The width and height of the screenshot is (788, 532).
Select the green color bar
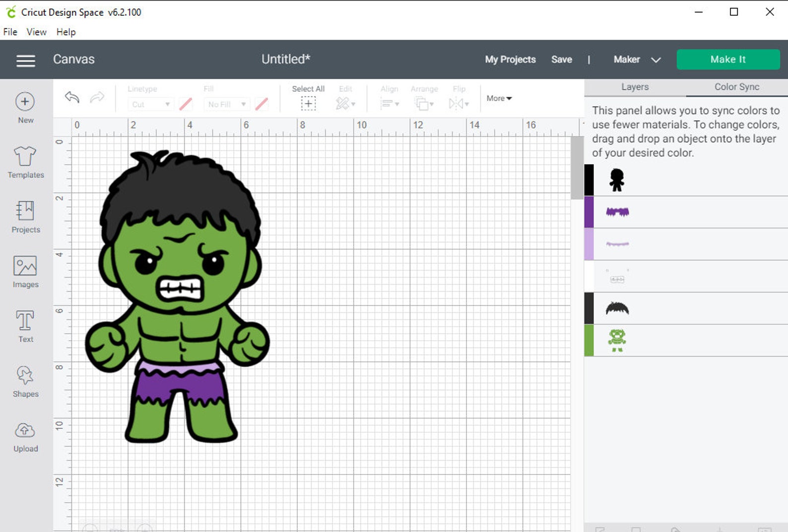coord(589,340)
